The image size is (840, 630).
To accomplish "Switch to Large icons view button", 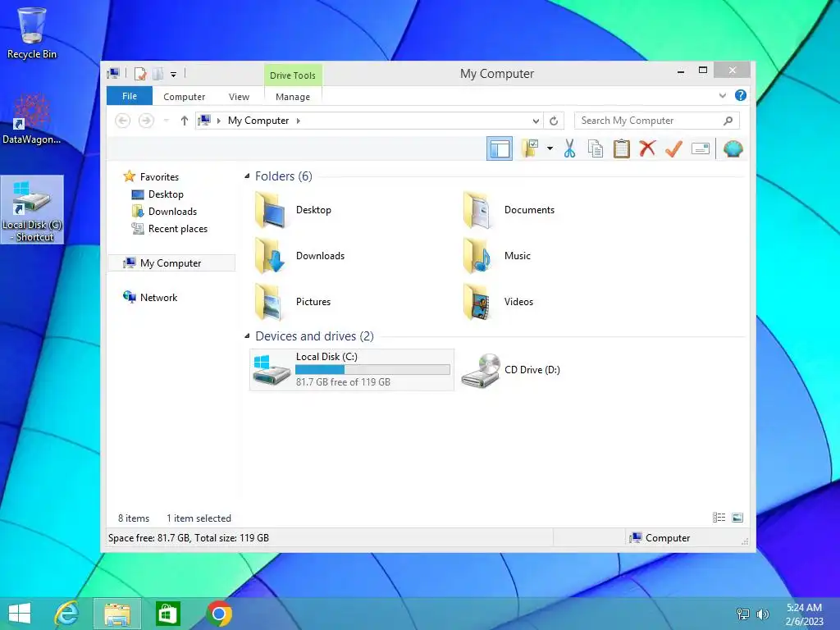I will click(737, 518).
